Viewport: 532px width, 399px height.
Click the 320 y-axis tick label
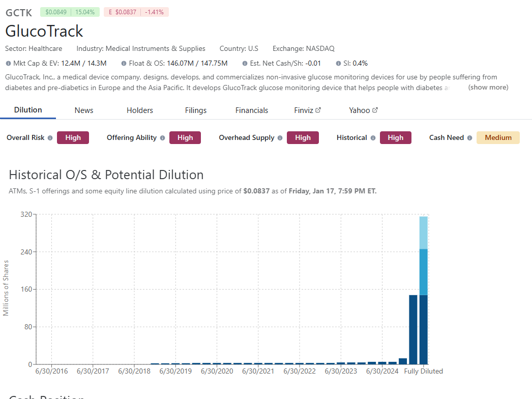tap(26, 214)
